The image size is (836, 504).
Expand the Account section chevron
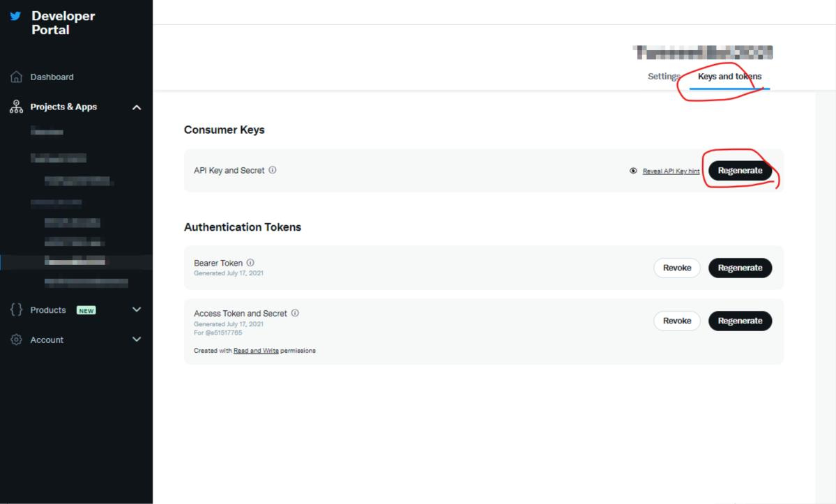[137, 339]
